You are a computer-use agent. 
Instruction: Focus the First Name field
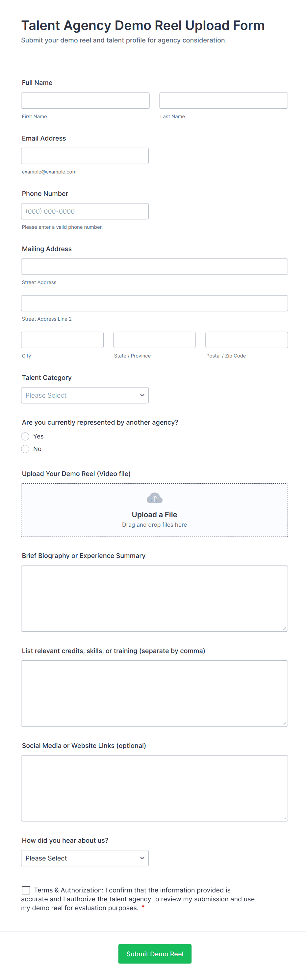coord(85,100)
